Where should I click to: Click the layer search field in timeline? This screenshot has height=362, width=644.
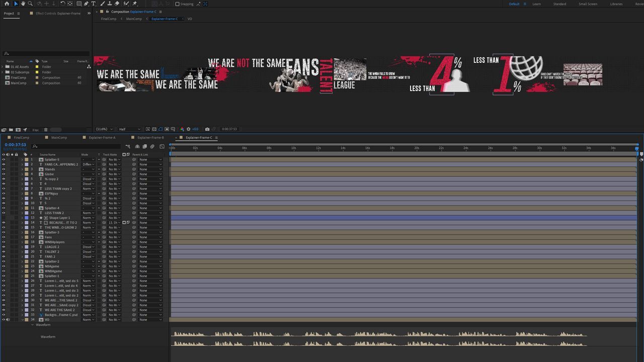[x=75, y=146]
